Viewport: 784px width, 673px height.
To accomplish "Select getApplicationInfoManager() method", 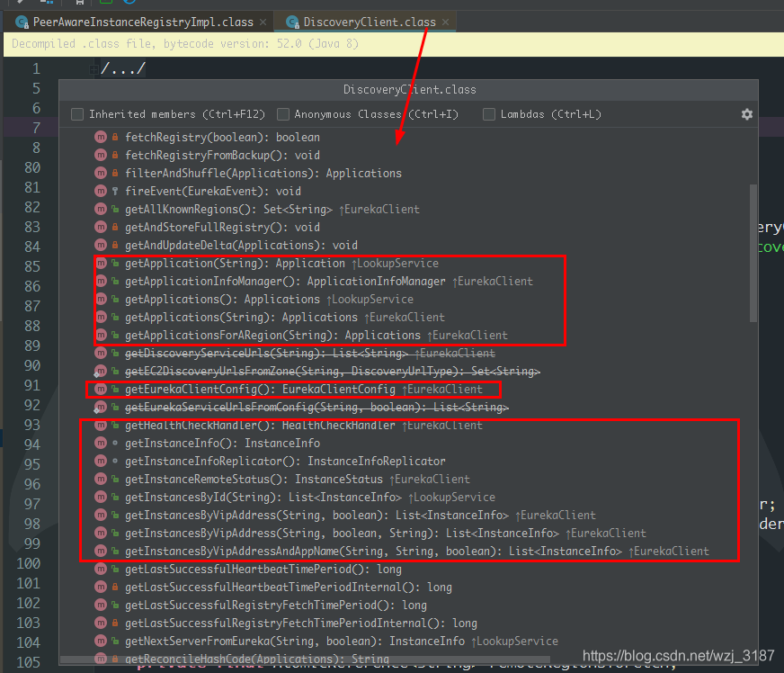I will [329, 282].
